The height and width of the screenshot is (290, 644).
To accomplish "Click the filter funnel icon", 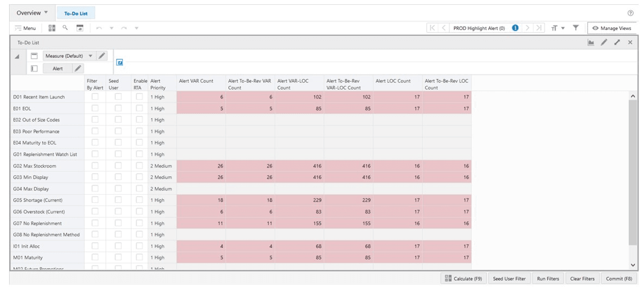I will (576, 28).
